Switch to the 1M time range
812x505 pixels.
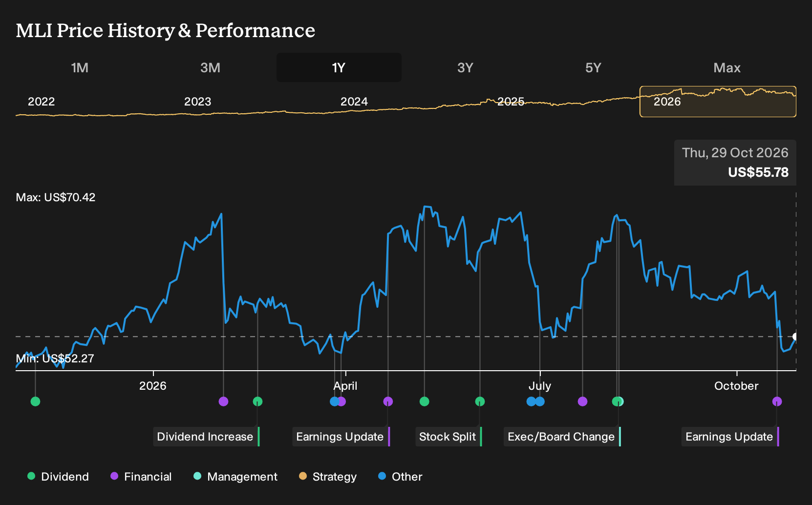pyautogui.click(x=80, y=67)
